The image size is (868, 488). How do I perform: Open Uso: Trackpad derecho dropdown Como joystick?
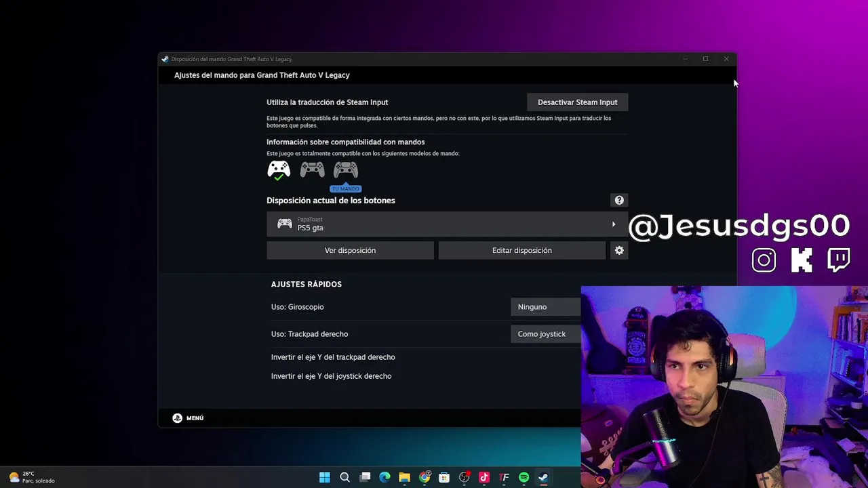(546, 334)
